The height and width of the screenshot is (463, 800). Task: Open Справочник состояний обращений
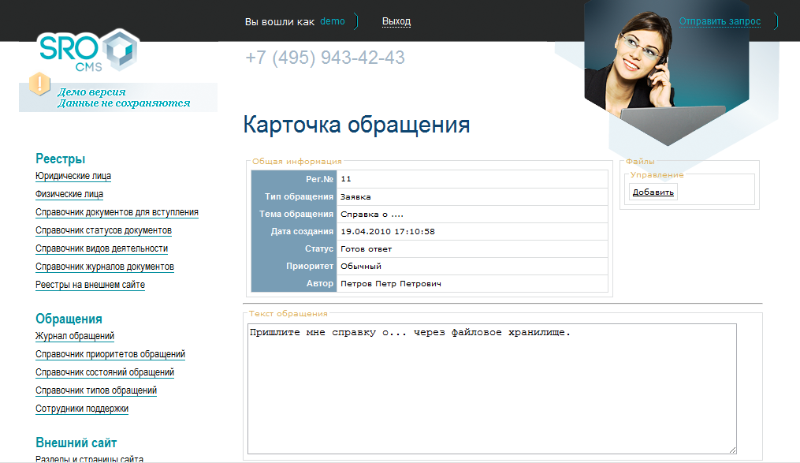(x=104, y=372)
